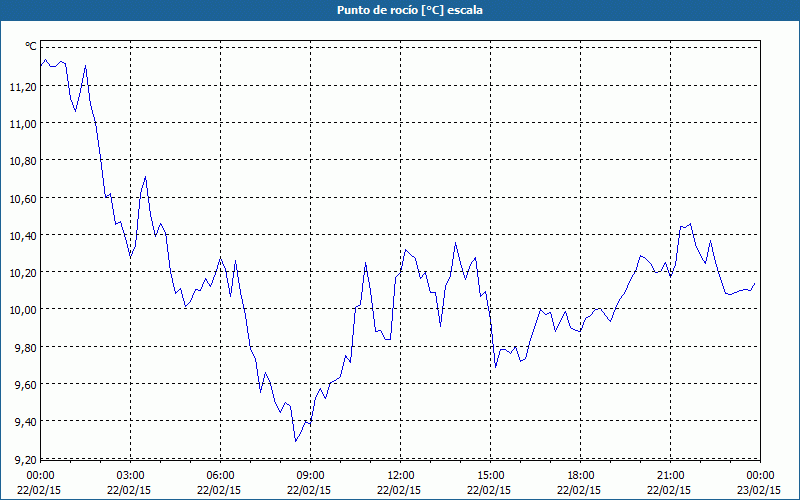
Task: Select the 9,20 y-axis value
Action: tap(27, 459)
